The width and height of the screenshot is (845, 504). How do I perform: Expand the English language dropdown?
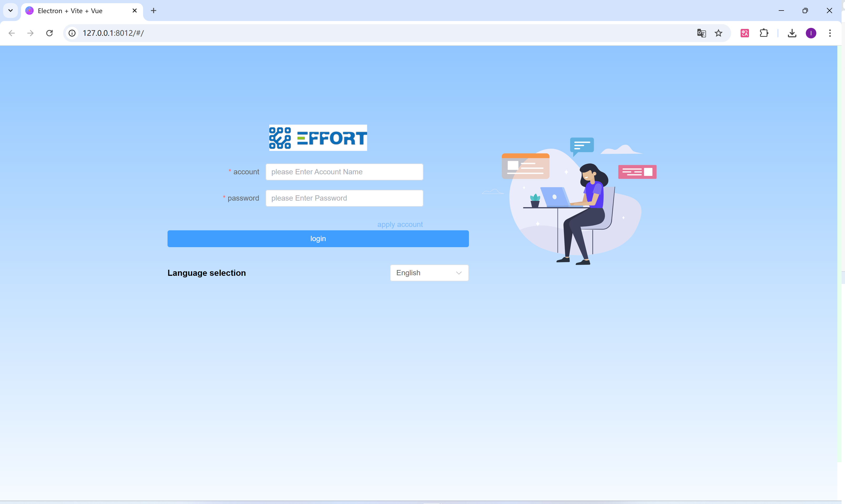(x=429, y=273)
